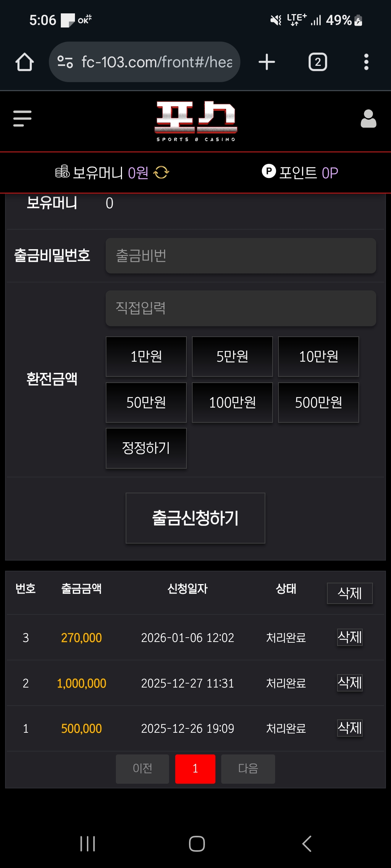Select the 1만원 amount button
Viewport: 391px width, 868px height.
146,357
